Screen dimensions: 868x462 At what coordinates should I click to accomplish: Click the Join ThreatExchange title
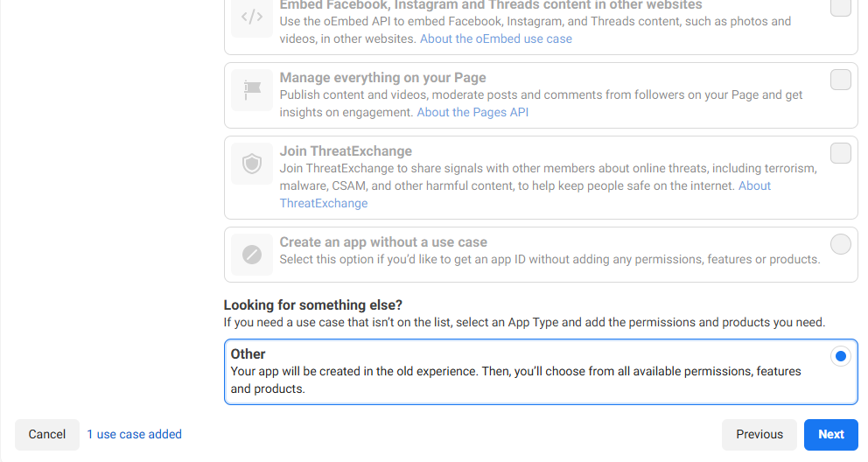[346, 150]
